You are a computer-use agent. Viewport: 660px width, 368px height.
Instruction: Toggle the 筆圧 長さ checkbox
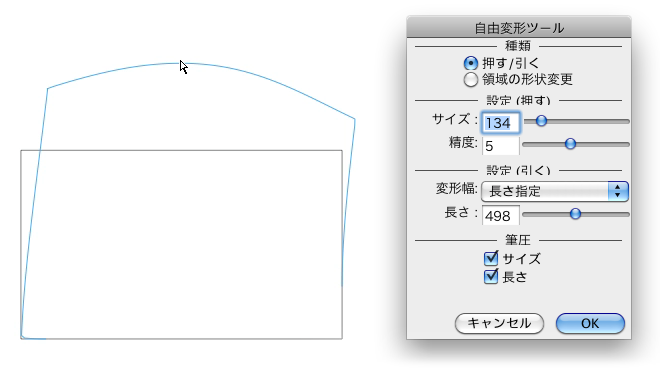click(491, 277)
